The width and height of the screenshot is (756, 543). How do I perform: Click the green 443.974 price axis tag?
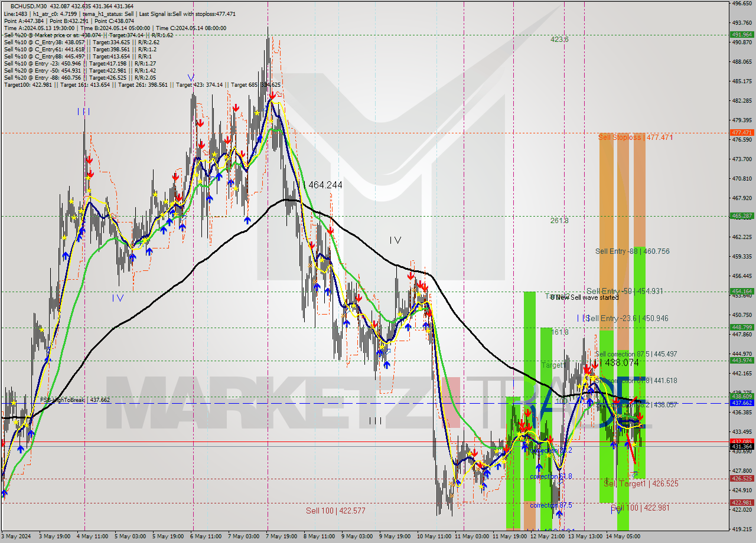(742, 360)
